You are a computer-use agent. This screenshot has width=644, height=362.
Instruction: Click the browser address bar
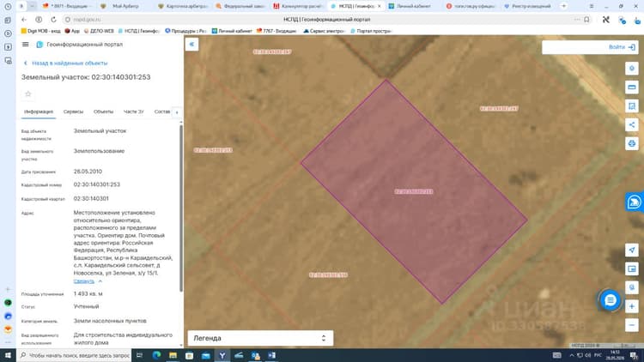point(326,19)
